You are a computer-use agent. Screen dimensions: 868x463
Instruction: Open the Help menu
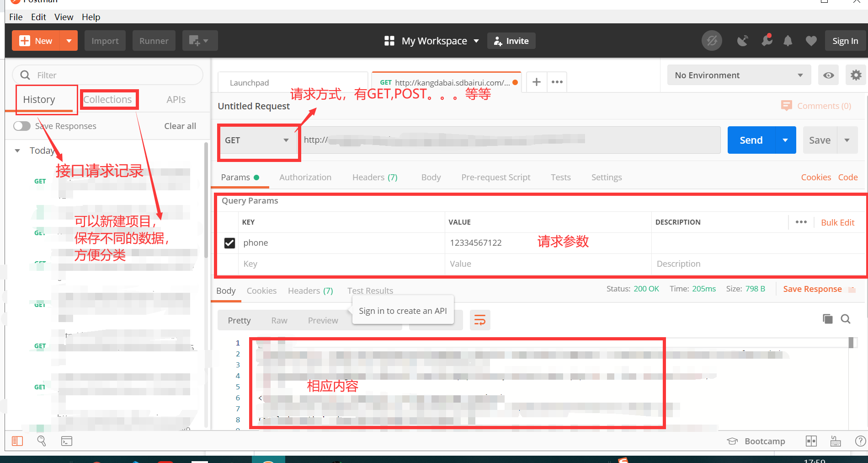pyautogui.click(x=91, y=17)
